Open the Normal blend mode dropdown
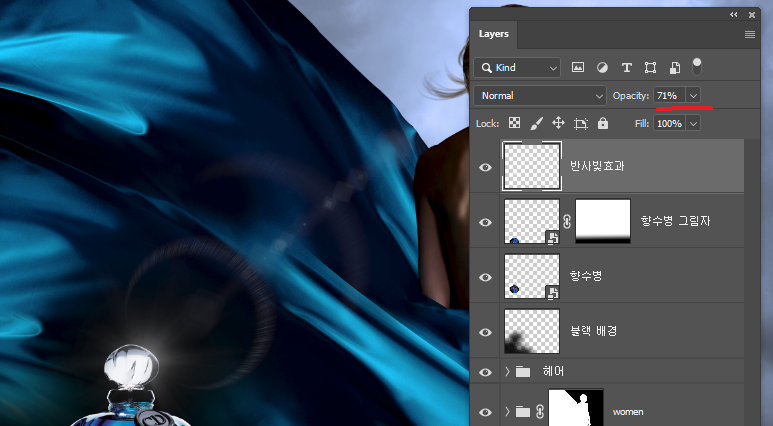 coord(540,96)
